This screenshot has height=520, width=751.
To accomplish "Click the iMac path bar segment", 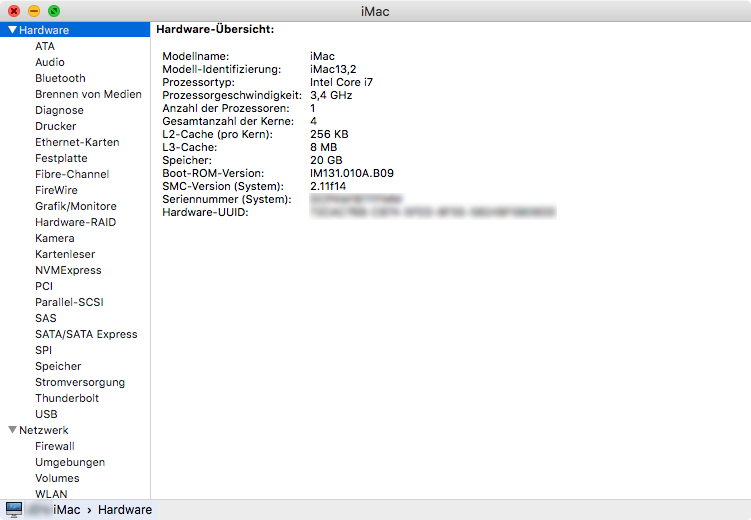I will [66, 510].
